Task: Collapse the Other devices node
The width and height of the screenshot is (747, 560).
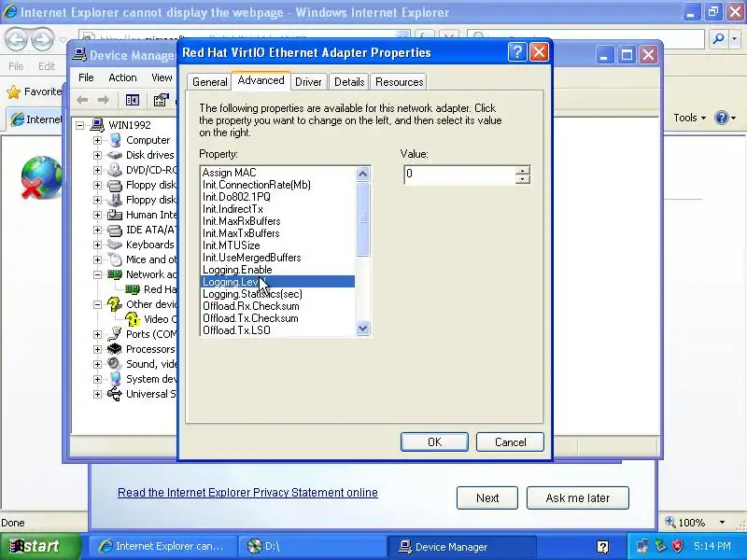Action: tap(97, 305)
